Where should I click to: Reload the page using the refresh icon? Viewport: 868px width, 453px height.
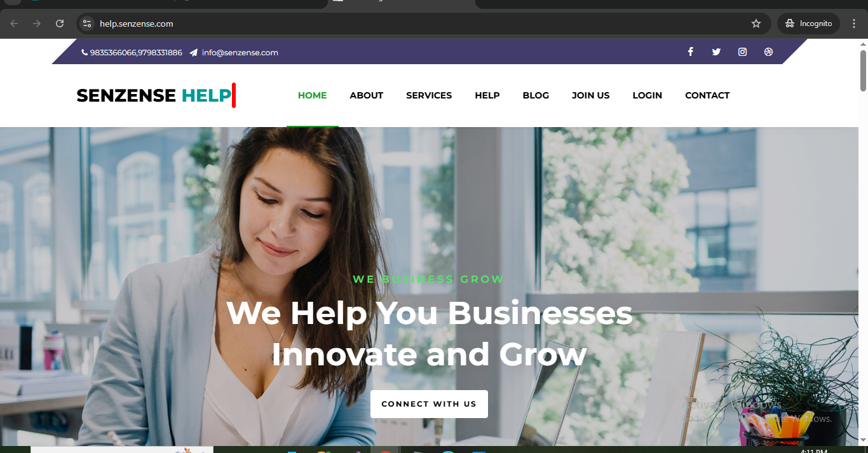[60, 24]
